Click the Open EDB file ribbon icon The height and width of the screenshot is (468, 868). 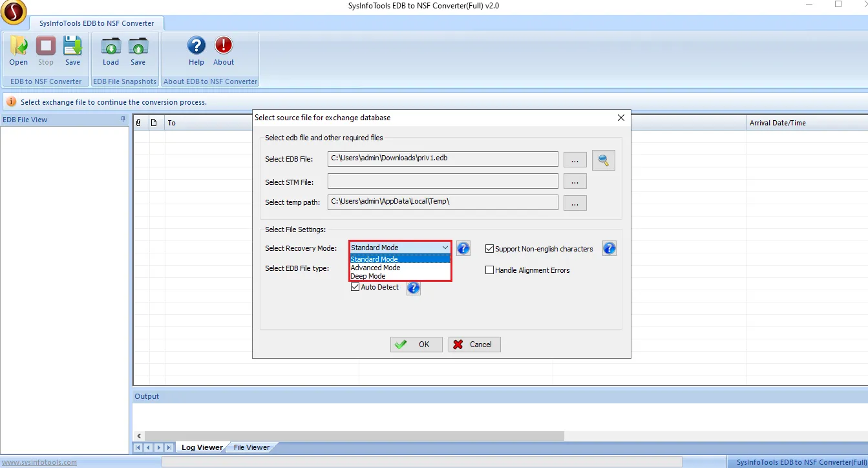(x=18, y=51)
